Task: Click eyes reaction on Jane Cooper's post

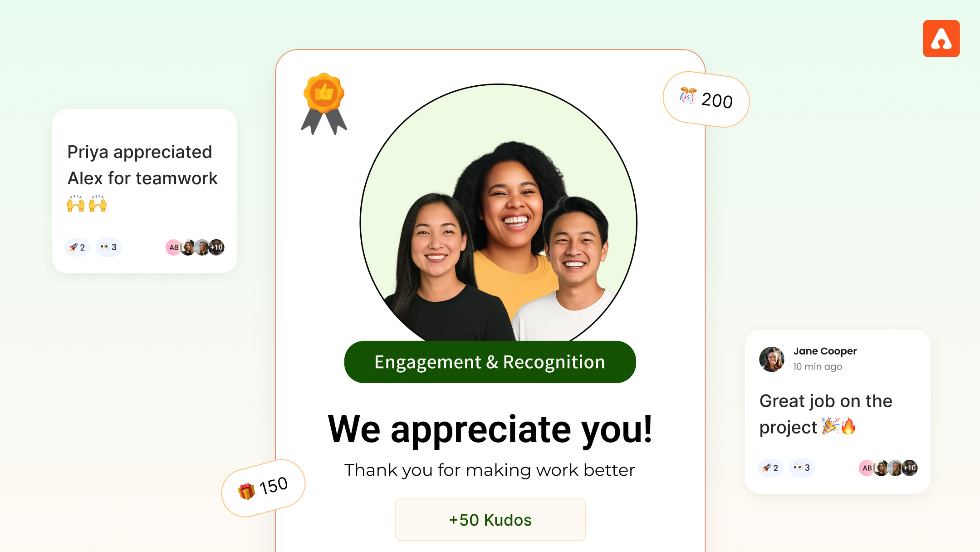Action: (x=802, y=468)
